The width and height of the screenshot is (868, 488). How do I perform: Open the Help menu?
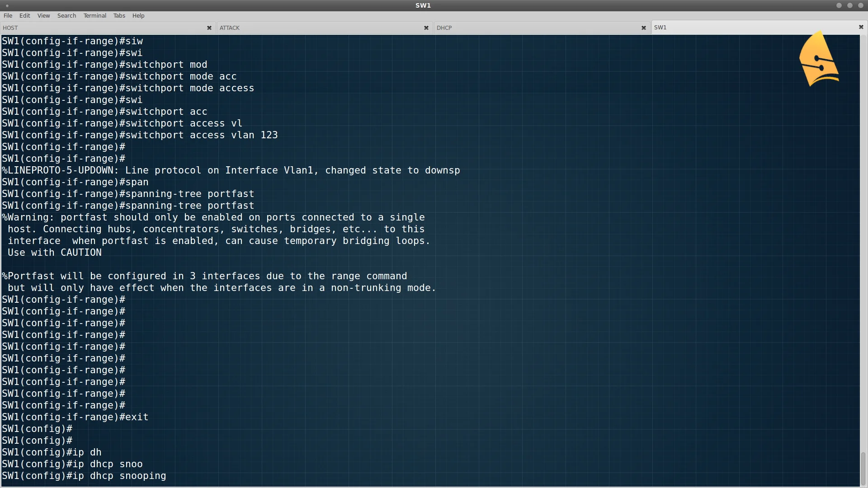tap(138, 15)
